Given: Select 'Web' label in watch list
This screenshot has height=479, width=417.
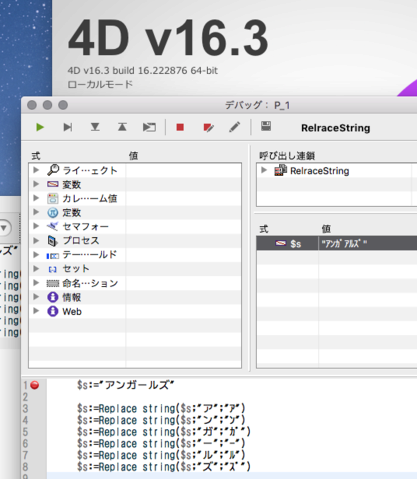Looking at the screenshot, I should pos(72,312).
